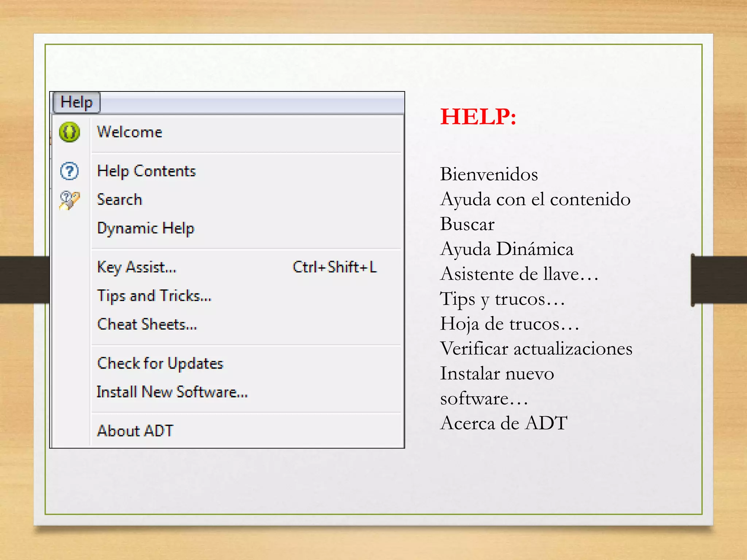The image size is (747, 560).
Task: Click the Buscar text line
Action: click(467, 224)
